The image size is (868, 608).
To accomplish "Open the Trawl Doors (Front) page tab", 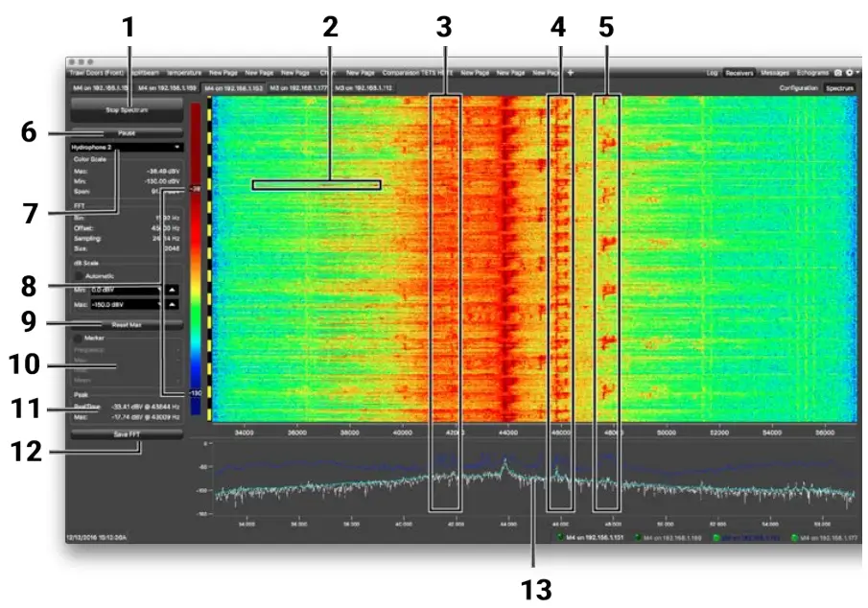I will click(x=96, y=73).
